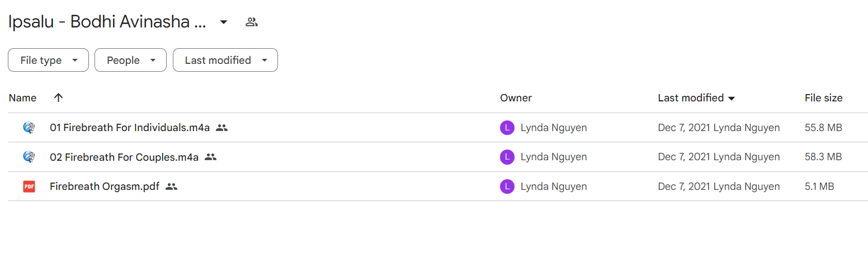Click audio file icon for 01 Firebreath For Individuals
The image size is (868, 256).
tap(29, 128)
